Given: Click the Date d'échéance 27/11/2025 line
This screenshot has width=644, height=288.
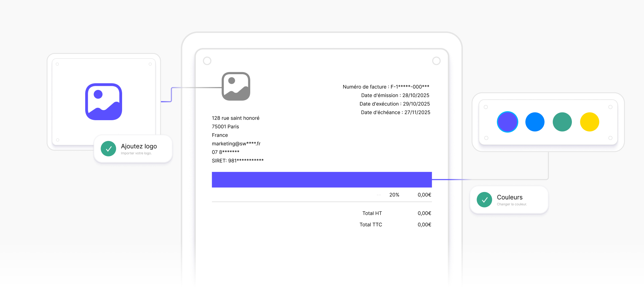Looking at the screenshot, I should point(395,112).
